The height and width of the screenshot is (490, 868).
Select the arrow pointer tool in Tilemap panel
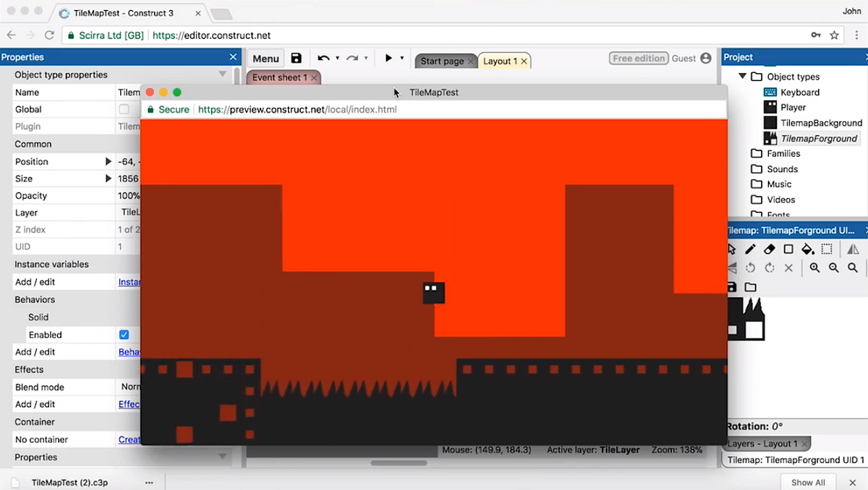tap(732, 249)
